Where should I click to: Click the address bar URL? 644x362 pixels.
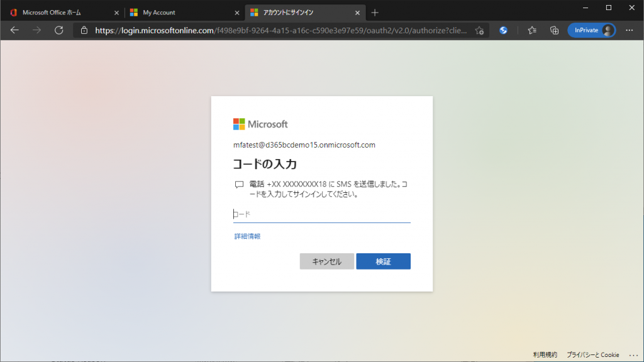click(281, 30)
